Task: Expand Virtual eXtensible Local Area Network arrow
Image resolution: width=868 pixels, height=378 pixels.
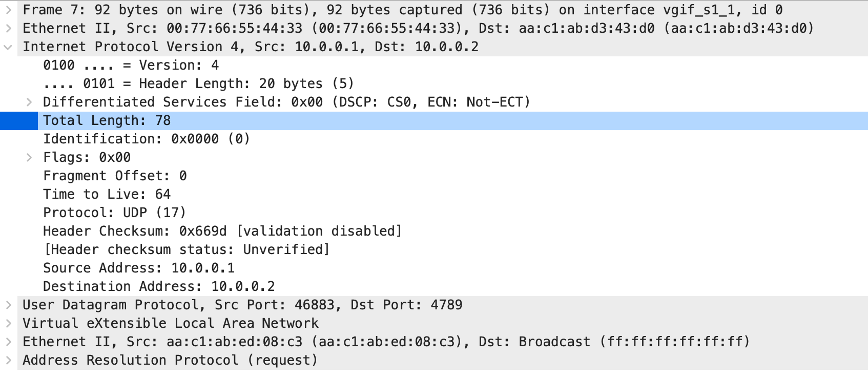Action: click(x=8, y=323)
